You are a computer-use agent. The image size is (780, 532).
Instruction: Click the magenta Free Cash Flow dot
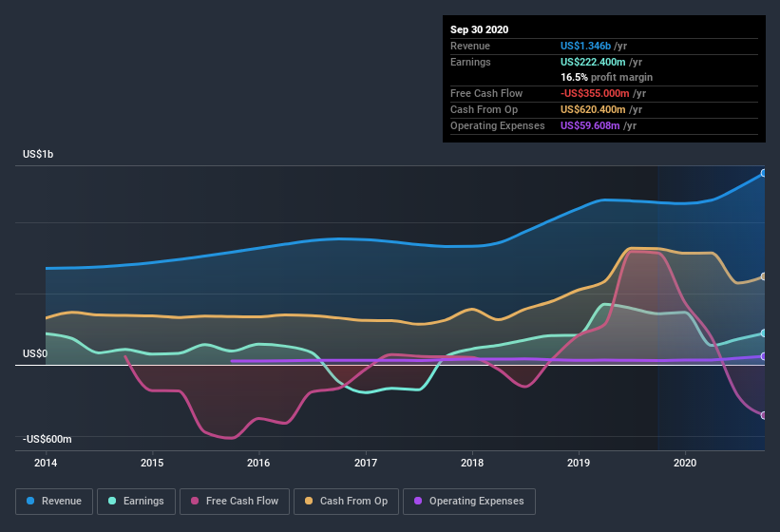coord(195,501)
